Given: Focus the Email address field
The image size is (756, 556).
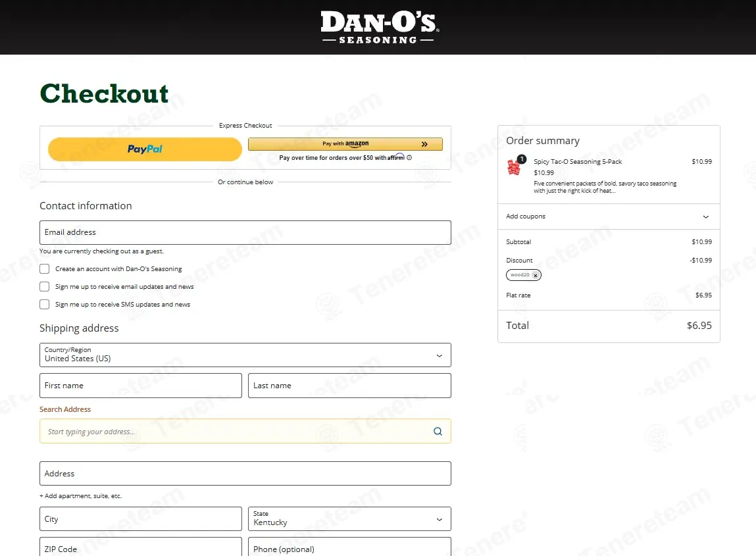Looking at the screenshot, I should [x=245, y=232].
